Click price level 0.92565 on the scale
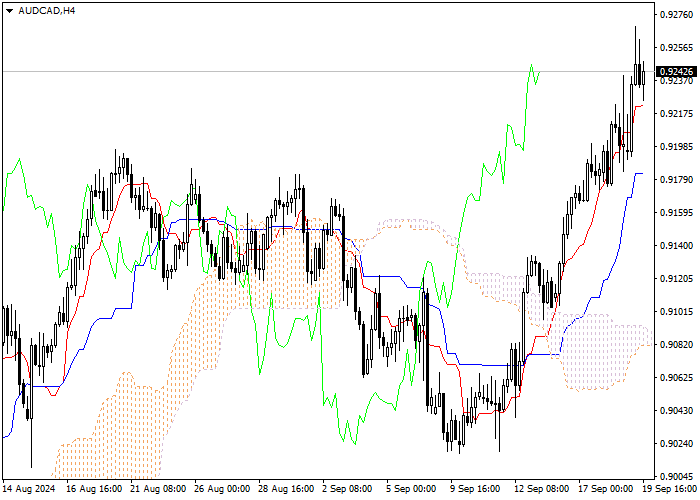The height and width of the screenshot is (500, 700). [x=676, y=47]
